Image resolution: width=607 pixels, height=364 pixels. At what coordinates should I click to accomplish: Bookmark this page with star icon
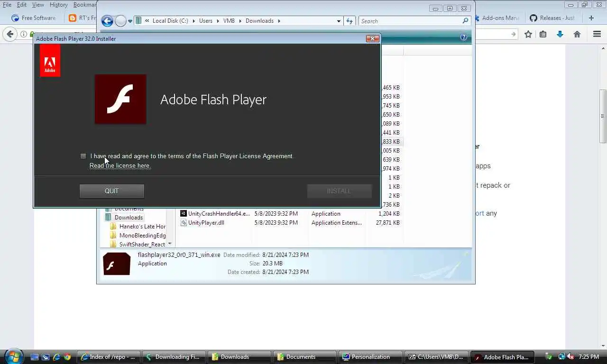528,34
